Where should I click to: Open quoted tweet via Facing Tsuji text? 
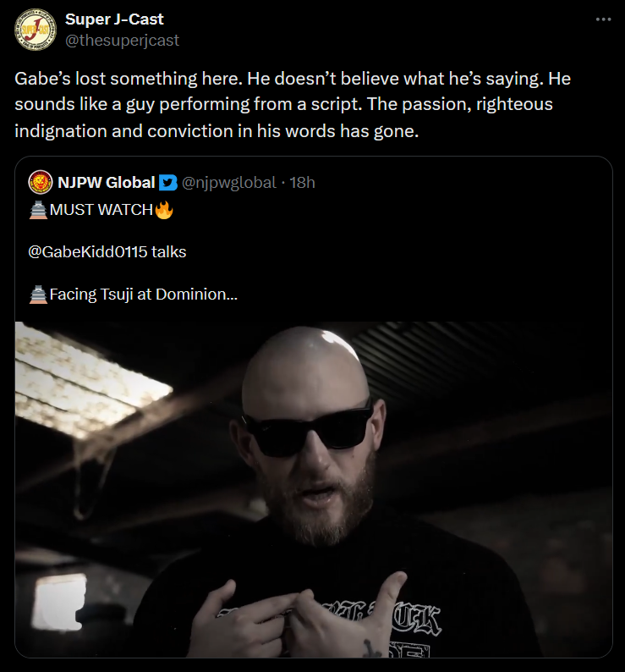coord(144,295)
